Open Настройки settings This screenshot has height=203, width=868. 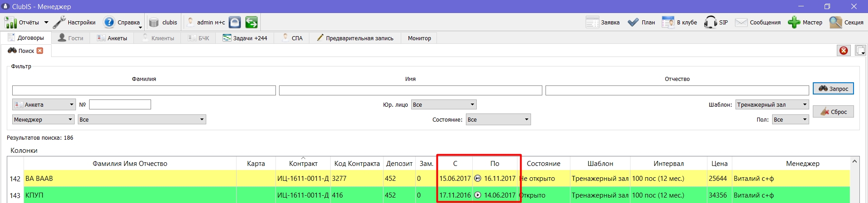click(75, 22)
